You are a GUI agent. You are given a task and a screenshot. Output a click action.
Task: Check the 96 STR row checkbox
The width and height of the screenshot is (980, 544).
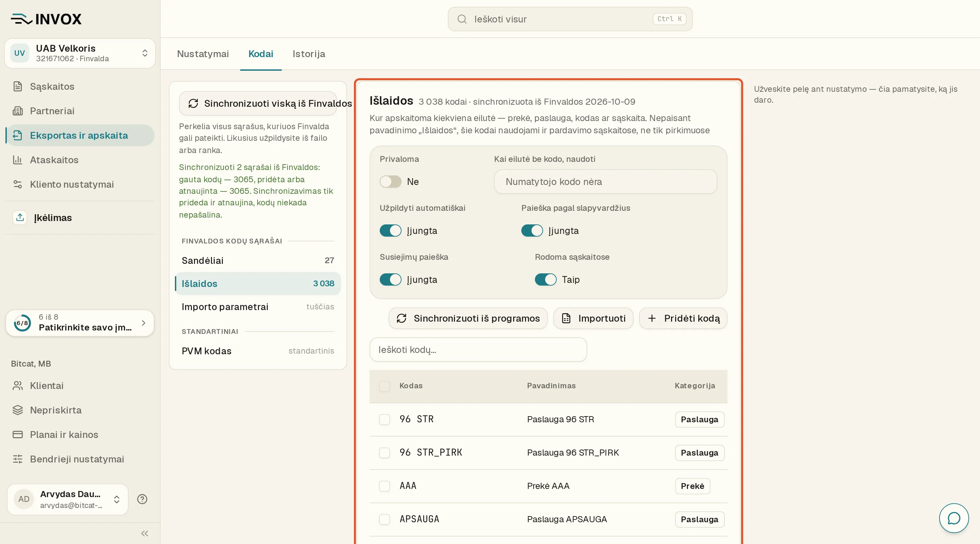(x=384, y=419)
